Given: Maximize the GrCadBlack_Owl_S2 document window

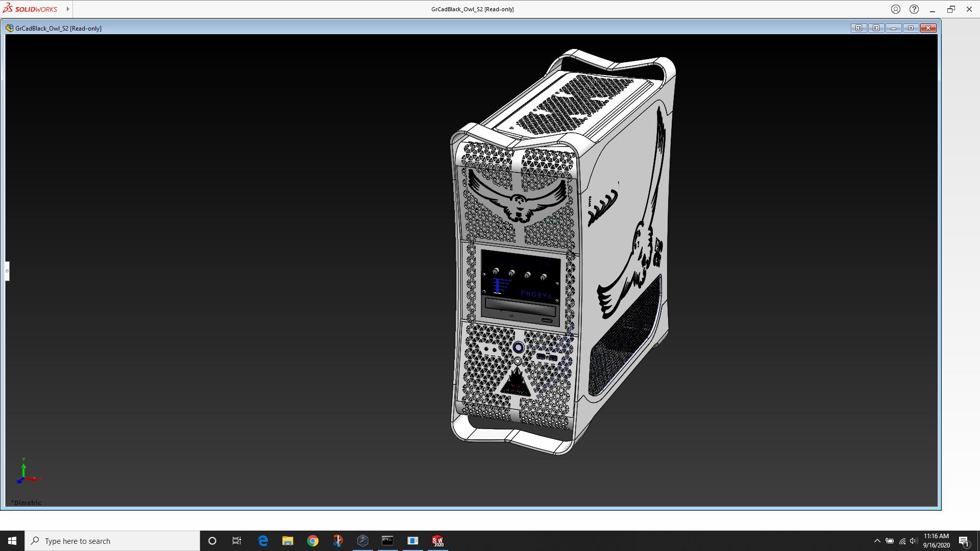Looking at the screenshot, I should 911,28.
